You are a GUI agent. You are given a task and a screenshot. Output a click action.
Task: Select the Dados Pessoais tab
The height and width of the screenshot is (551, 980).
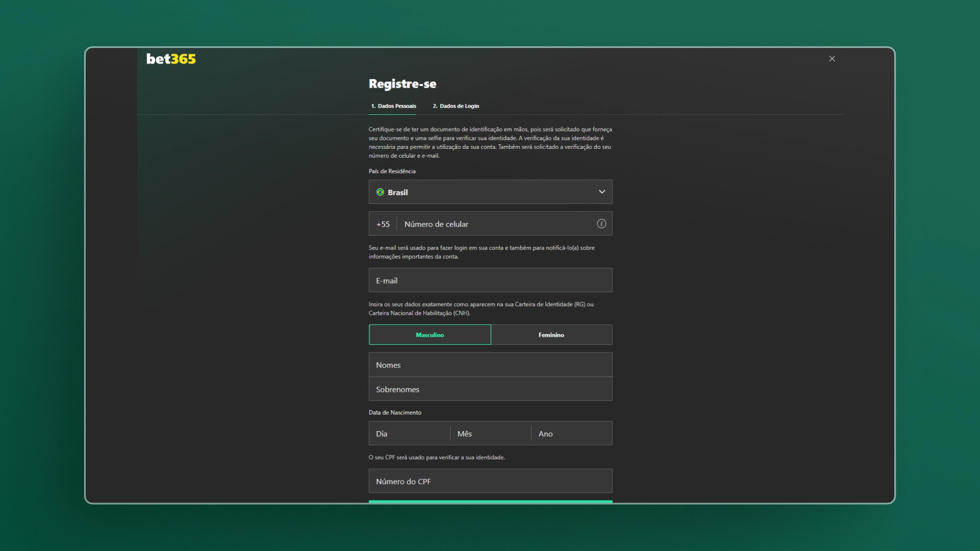click(x=393, y=106)
